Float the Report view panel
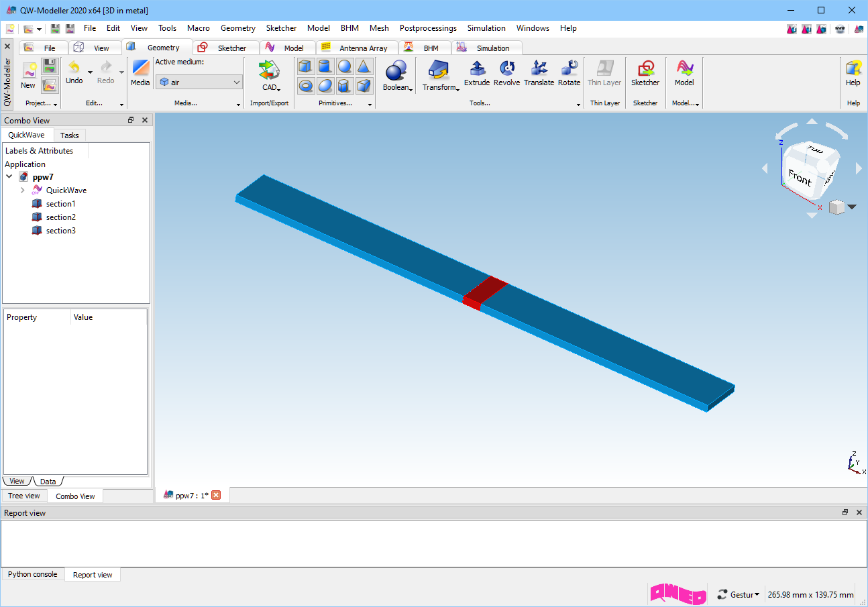Screen dimensions: 868x607 coord(845,512)
